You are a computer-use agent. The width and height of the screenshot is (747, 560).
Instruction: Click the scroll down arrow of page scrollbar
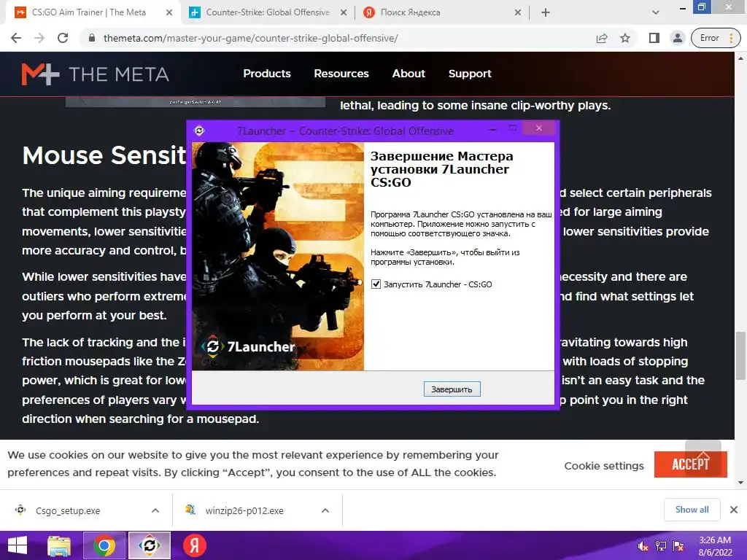[x=740, y=483]
